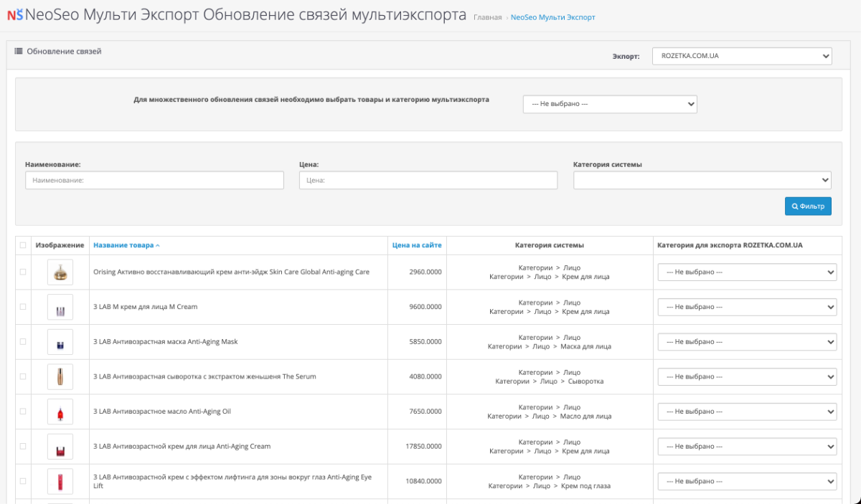The width and height of the screenshot is (861, 504).
Task: Click the price 5850.0000
Action: (x=425, y=342)
